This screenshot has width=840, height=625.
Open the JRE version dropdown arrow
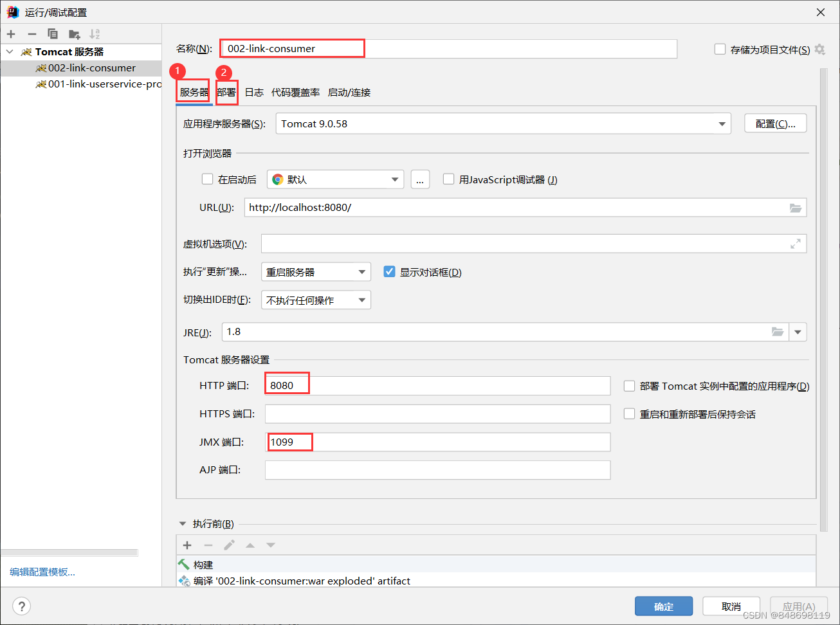pyautogui.click(x=798, y=332)
